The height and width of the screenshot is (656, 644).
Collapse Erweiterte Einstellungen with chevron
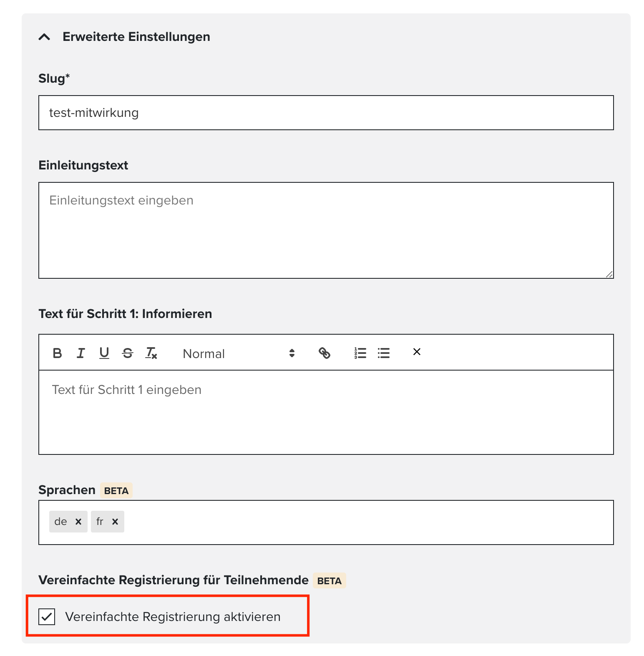pyautogui.click(x=45, y=37)
